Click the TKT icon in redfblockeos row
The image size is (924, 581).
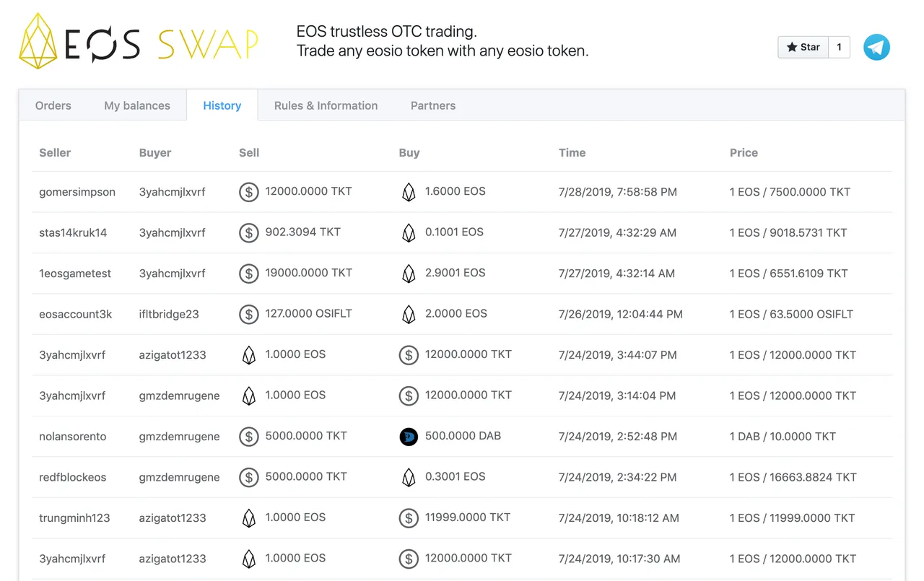click(249, 477)
